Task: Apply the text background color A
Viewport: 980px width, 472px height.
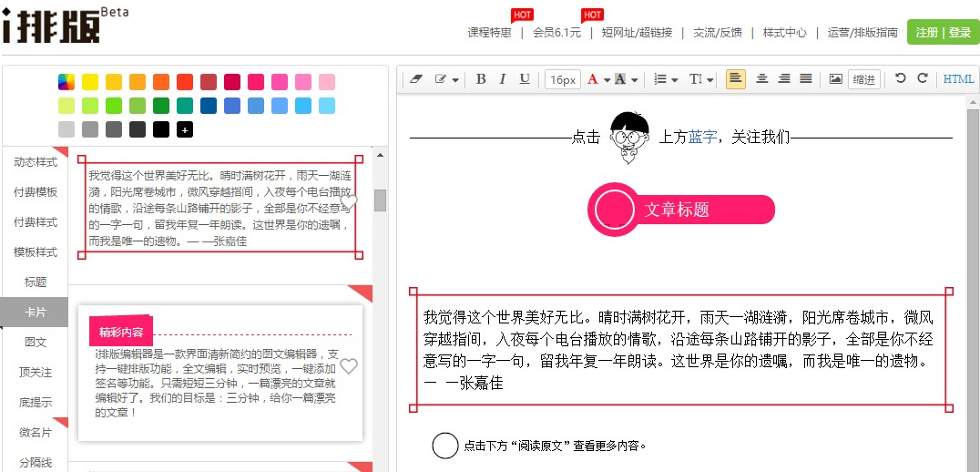Action: pyautogui.click(x=620, y=79)
